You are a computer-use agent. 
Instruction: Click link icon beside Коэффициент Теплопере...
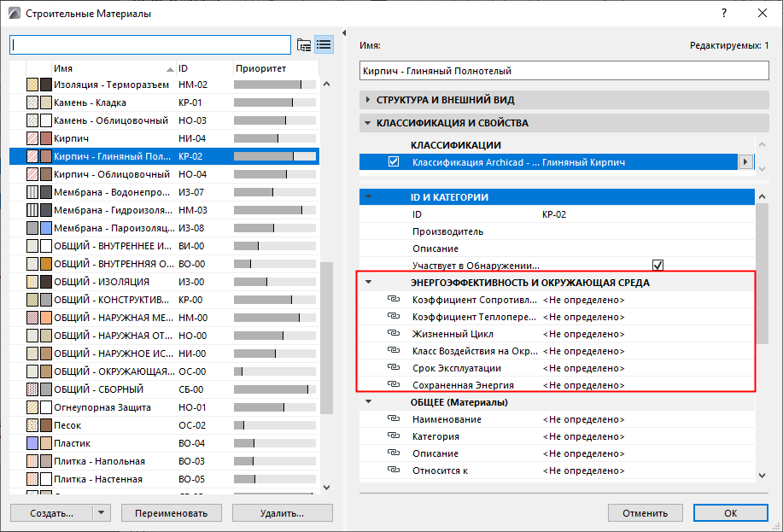point(394,316)
